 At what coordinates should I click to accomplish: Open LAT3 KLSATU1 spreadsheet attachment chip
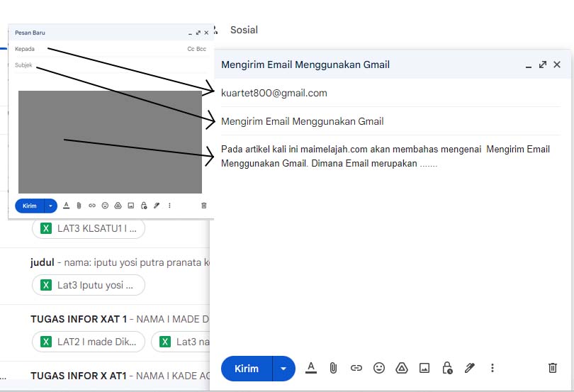point(89,228)
